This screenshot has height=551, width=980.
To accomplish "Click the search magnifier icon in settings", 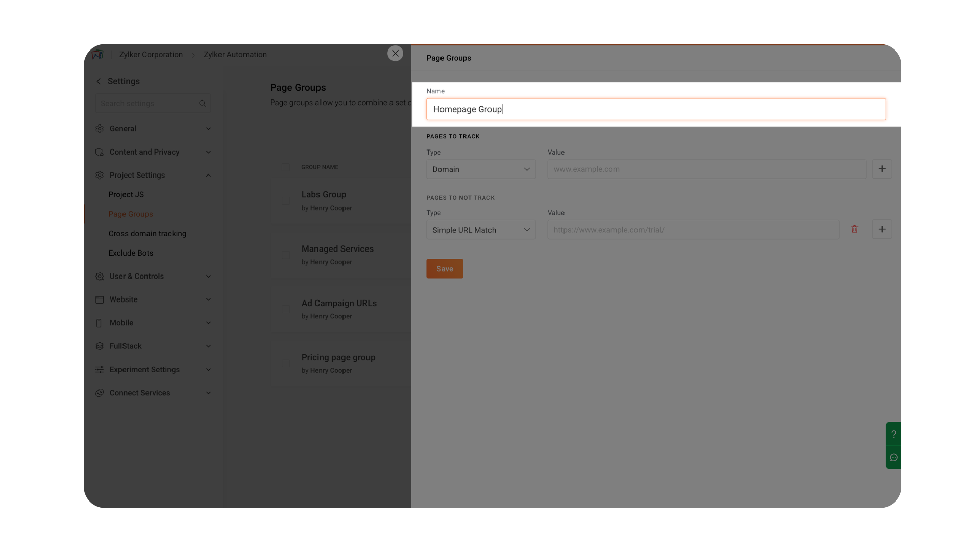I will coord(202,103).
